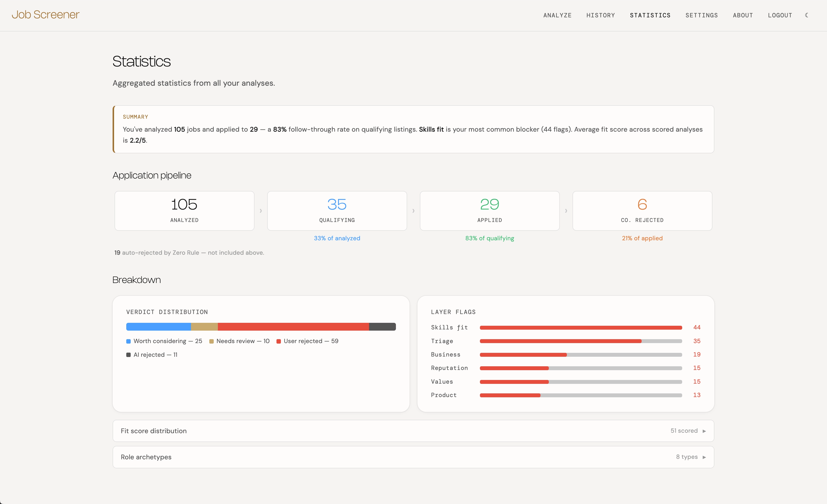Go to History in navigation

pos(600,15)
